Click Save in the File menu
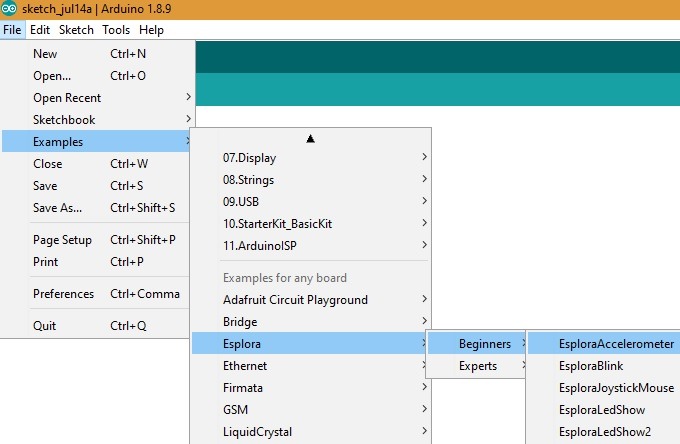 pyautogui.click(x=96, y=186)
